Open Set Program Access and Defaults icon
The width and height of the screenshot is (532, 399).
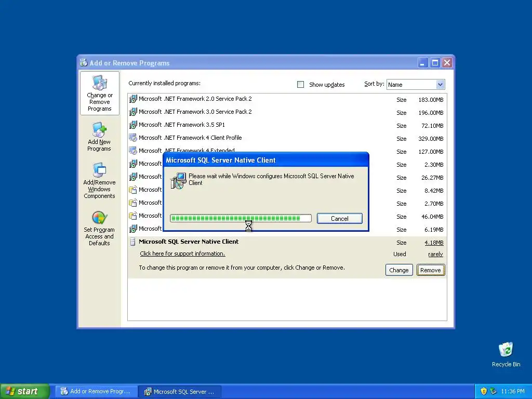(x=99, y=218)
